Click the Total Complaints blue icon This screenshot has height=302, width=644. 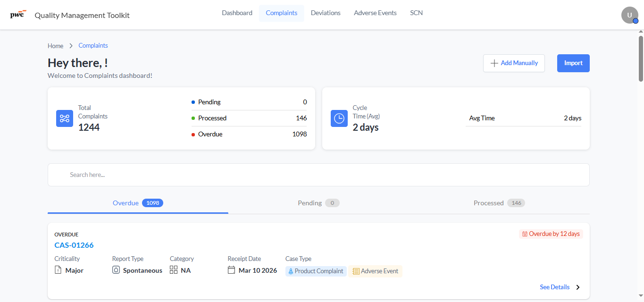65,118
